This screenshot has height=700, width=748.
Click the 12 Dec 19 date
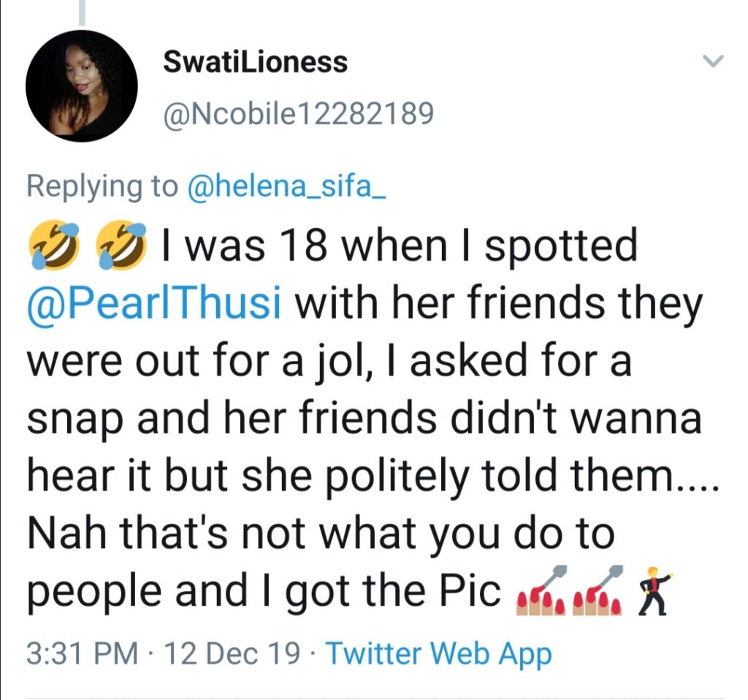pos(232,653)
